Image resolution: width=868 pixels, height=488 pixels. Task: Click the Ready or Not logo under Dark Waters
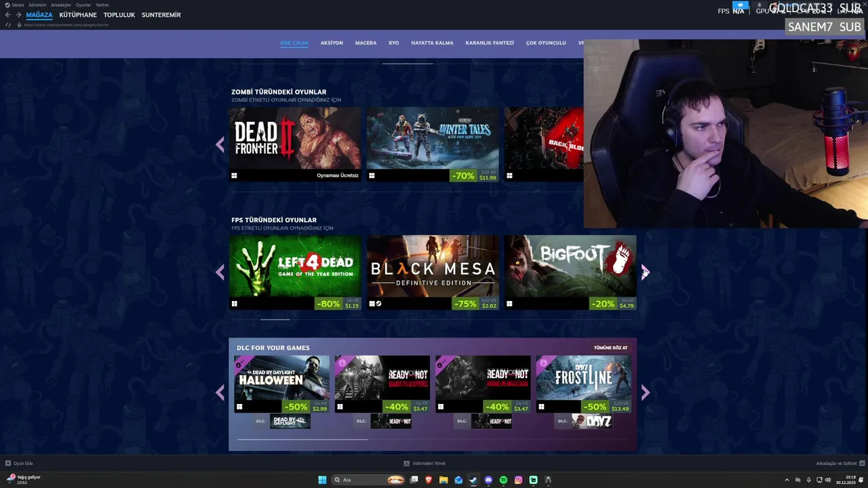click(x=391, y=421)
